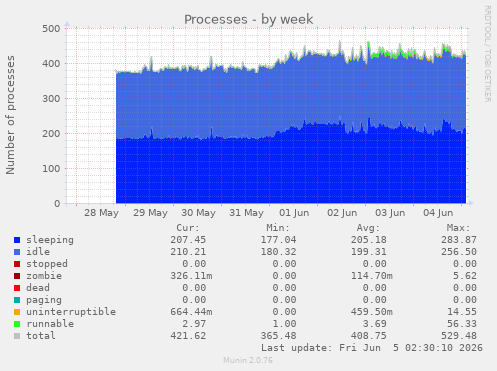Click sleeping minimum value 177.04

(278, 240)
